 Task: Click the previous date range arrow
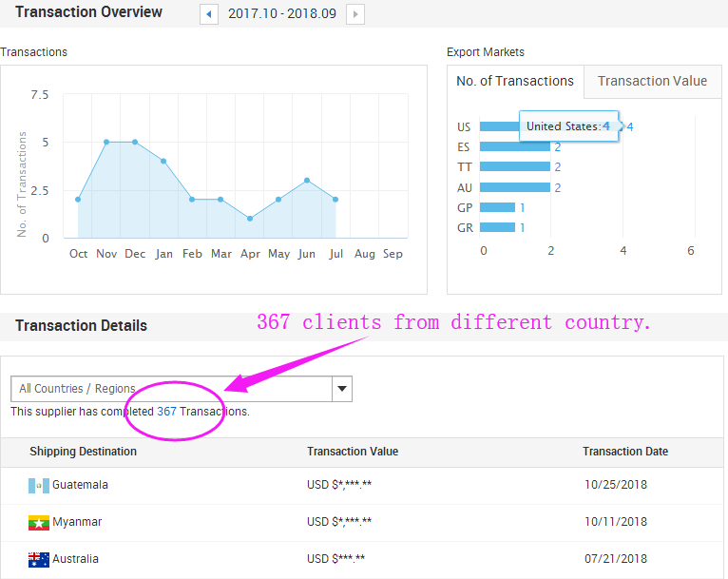tap(209, 14)
